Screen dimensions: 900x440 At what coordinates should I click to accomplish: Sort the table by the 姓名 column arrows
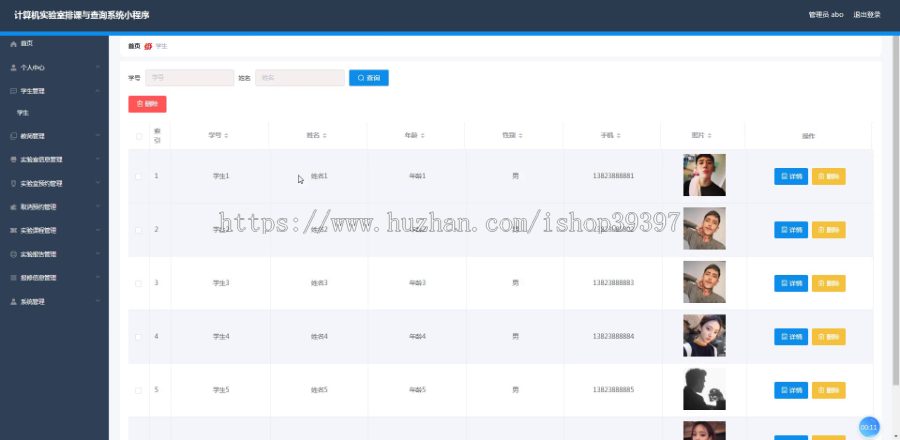tap(324, 135)
